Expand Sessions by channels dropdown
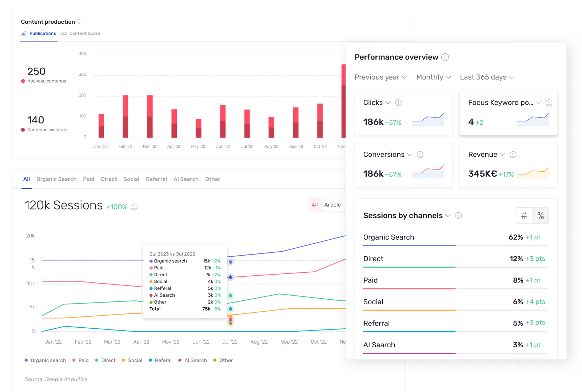This screenshot has height=392, width=582. (x=407, y=216)
